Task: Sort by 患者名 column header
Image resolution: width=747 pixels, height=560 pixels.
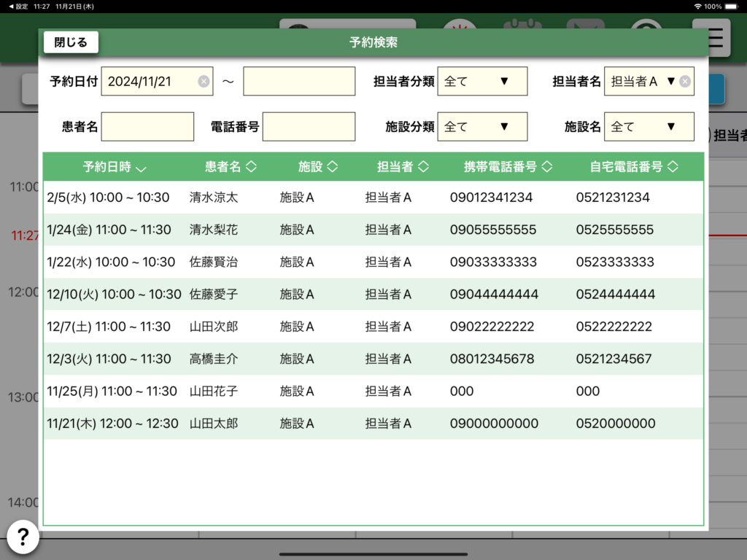Action: click(231, 167)
